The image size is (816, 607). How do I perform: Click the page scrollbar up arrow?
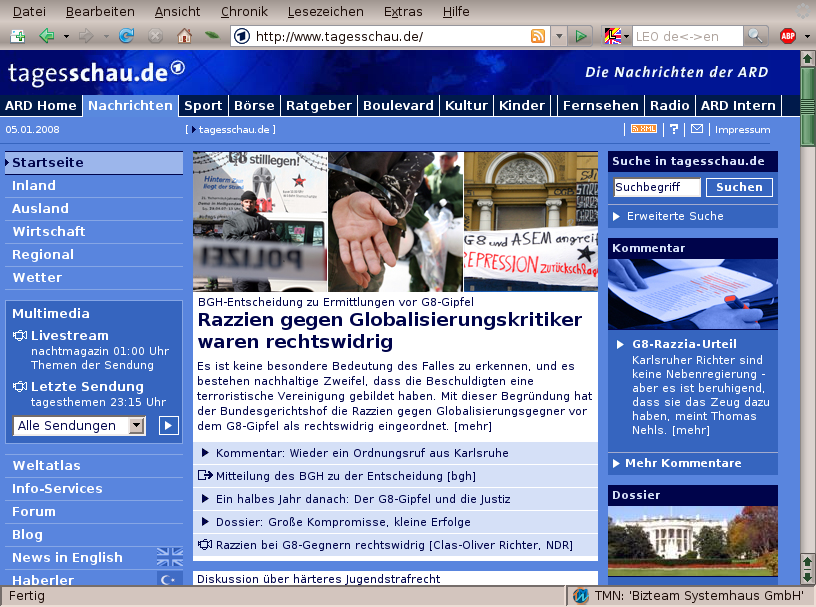point(807,58)
